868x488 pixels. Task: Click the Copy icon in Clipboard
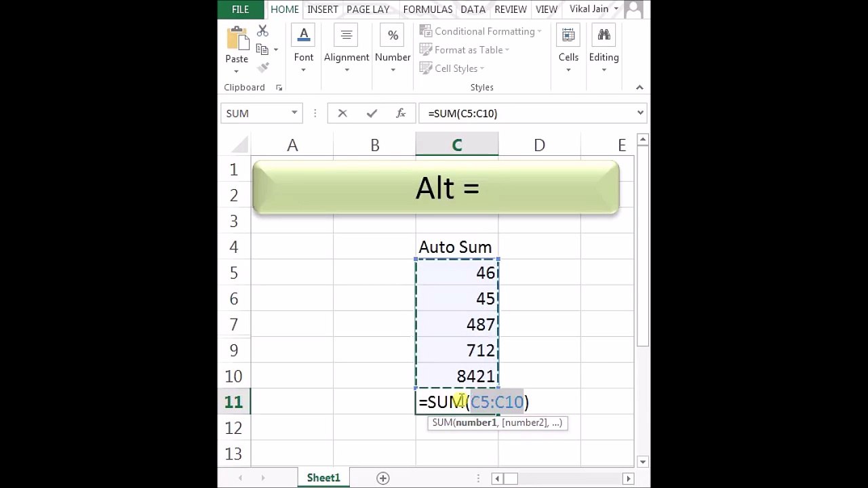point(262,49)
